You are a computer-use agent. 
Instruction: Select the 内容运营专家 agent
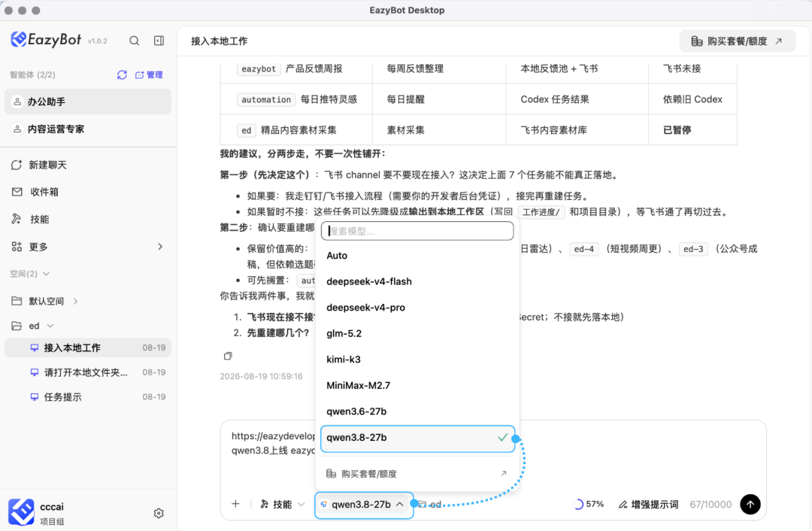coord(88,129)
